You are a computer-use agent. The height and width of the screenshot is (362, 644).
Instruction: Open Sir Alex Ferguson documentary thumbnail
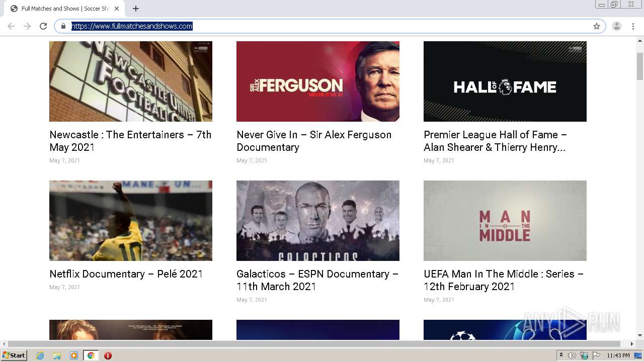[318, 81]
